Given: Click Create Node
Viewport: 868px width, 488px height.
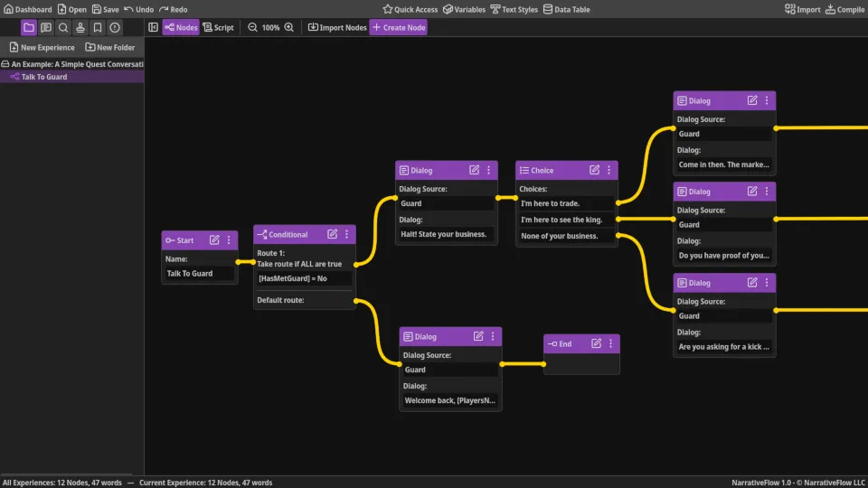Looking at the screenshot, I should [x=399, y=27].
